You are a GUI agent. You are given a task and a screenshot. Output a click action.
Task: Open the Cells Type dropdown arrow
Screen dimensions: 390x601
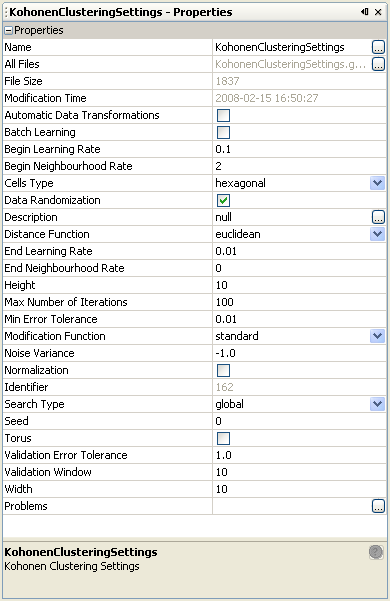377,183
